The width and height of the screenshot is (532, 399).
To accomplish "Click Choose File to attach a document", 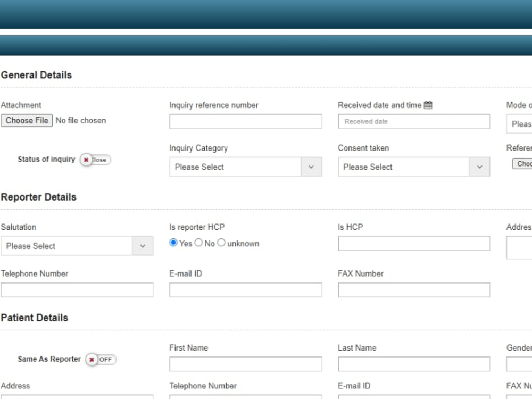I will point(27,120).
